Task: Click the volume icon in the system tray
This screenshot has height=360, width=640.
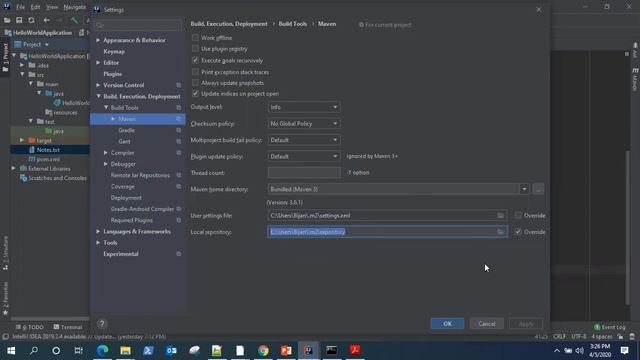Action: (580, 351)
